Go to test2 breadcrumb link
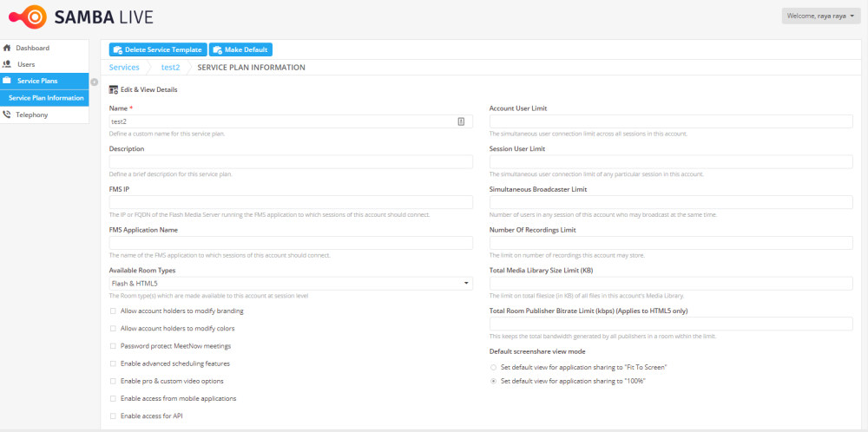 click(x=170, y=68)
